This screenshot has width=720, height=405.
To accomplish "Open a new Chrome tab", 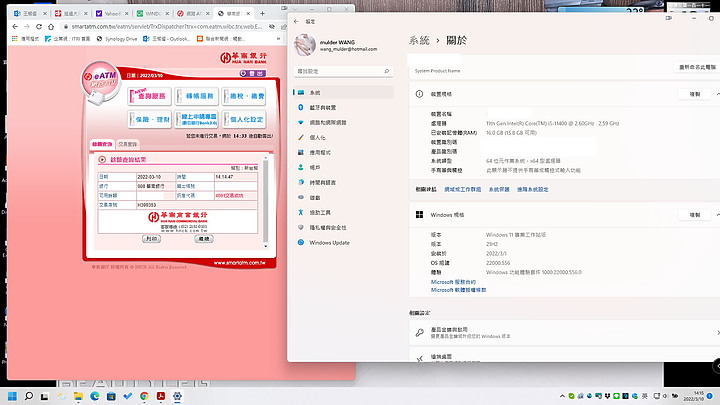I will [x=262, y=13].
